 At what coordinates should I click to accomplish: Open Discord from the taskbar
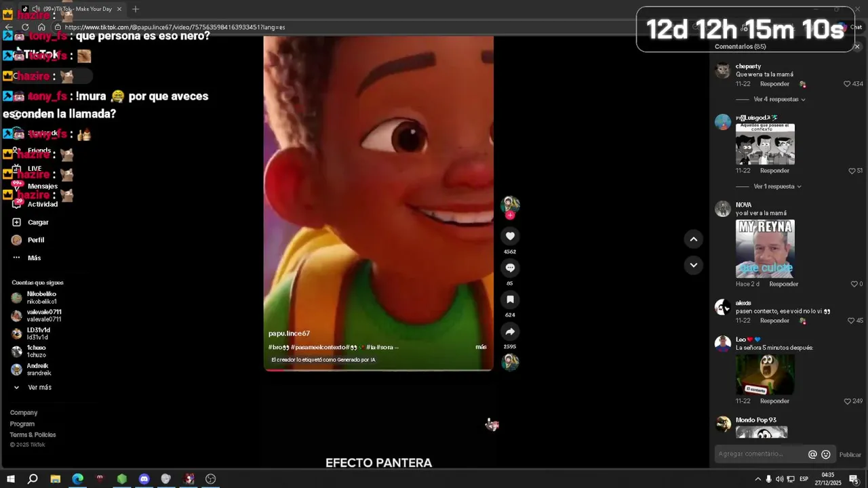(144, 479)
